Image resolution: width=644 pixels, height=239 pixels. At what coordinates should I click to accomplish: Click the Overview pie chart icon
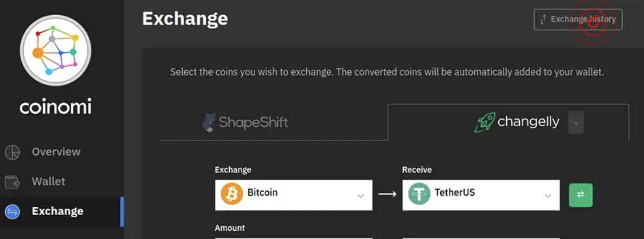(12, 153)
